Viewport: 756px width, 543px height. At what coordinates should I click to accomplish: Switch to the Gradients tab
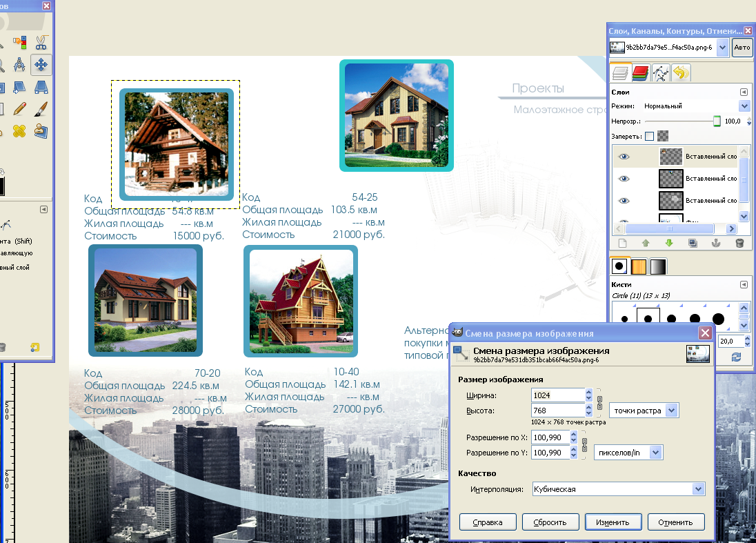point(658,266)
